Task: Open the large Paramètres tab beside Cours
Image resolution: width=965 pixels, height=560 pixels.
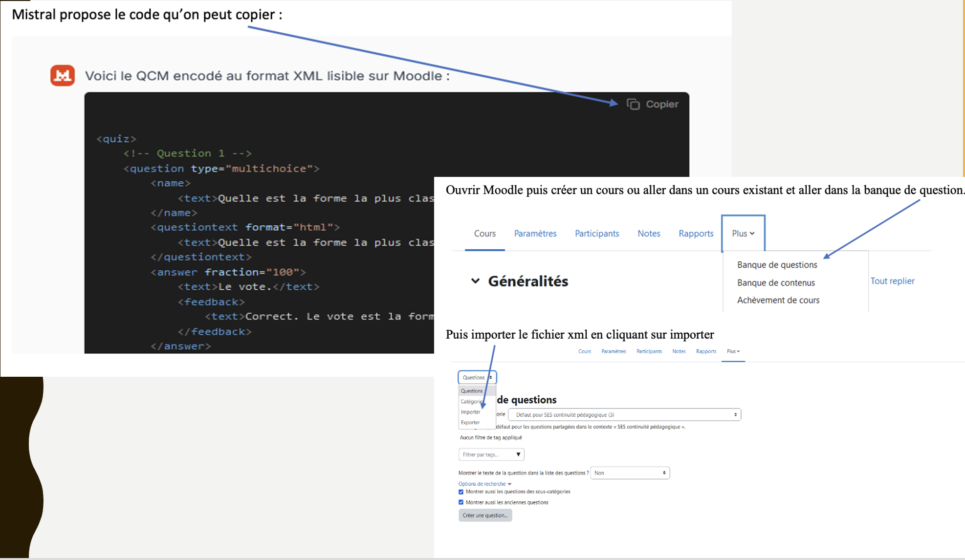Action: click(535, 234)
